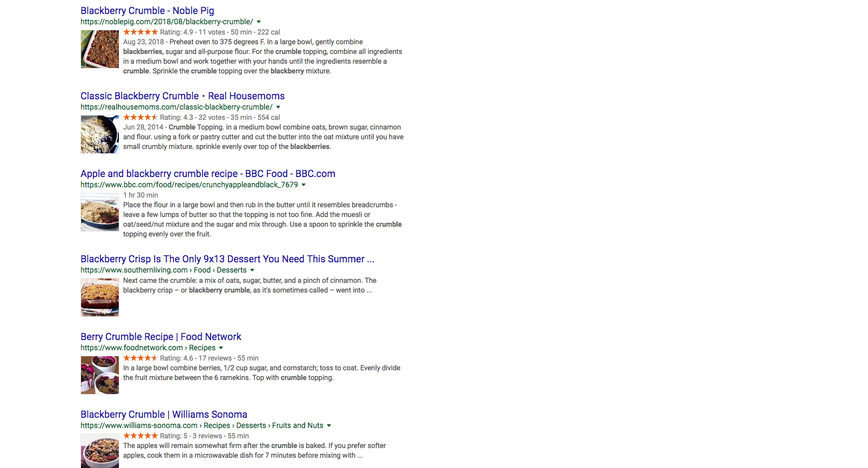This screenshot has width=868, height=468.
Task: Click '1 hr 30 min' text in BBC result
Action: (140, 195)
